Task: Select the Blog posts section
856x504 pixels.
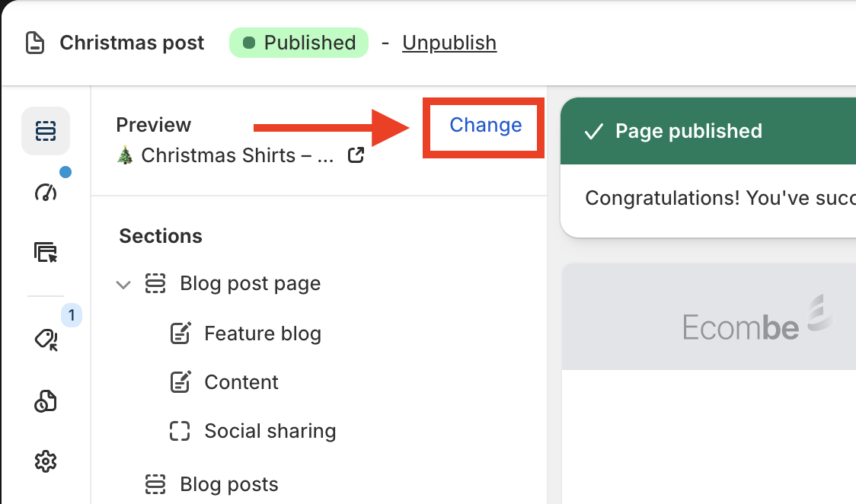Action: pyautogui.click(x=228, y=484)
